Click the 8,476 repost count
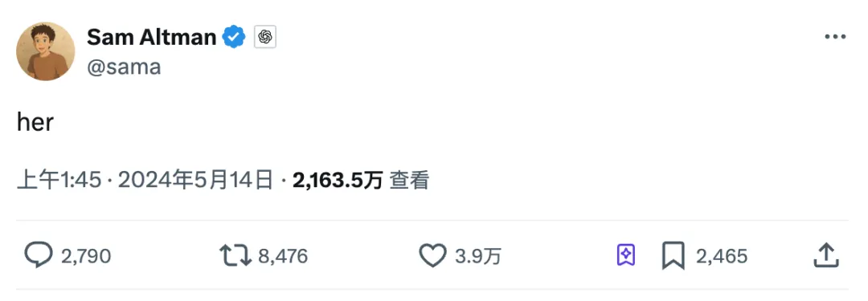 pos(283,256)
